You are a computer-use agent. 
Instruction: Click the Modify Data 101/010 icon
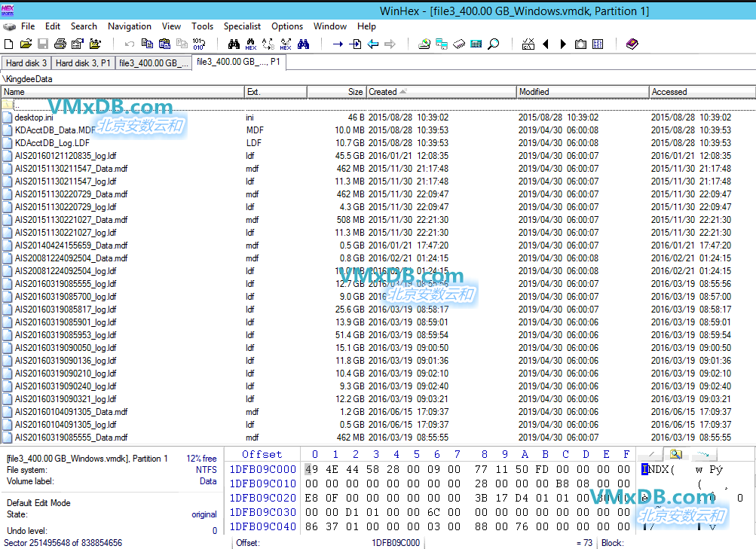[x=199, y=44]
